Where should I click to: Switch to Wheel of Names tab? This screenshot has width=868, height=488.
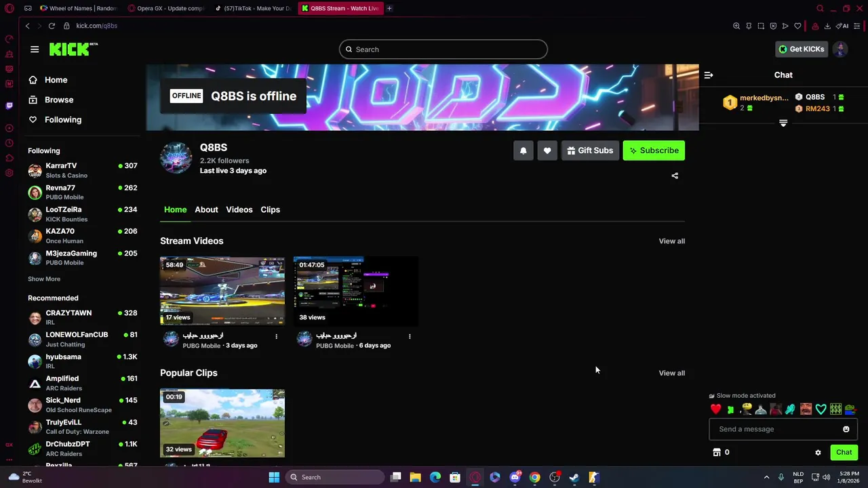(x=78, y=8)
